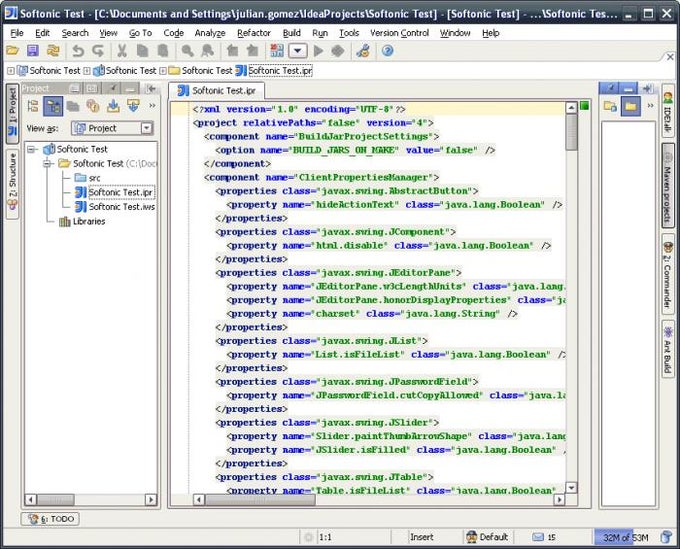Screen dimensions: 680x549
Task: Click the Synchronize icon in toolbar
Action: [53, 51]
